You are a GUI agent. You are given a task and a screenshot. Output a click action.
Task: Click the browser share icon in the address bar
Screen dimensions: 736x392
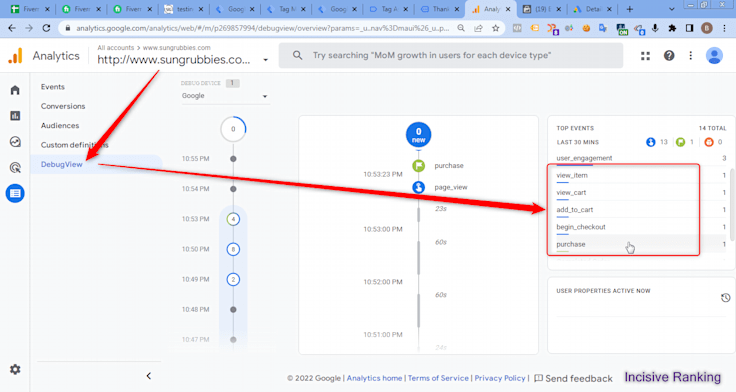click(478, 28)
